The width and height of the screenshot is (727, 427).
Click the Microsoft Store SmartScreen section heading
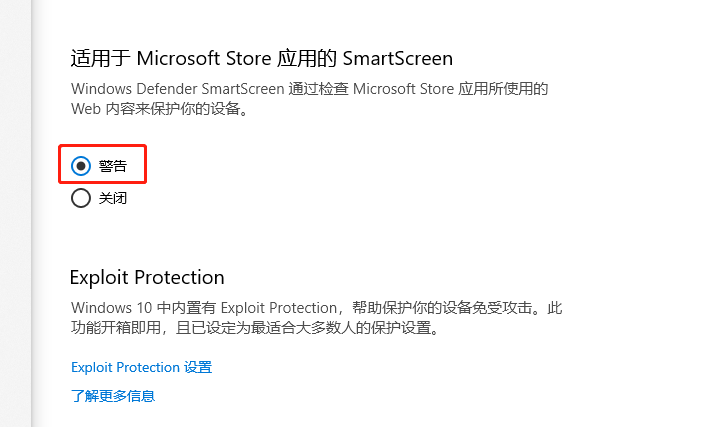[x=261, y=59]
